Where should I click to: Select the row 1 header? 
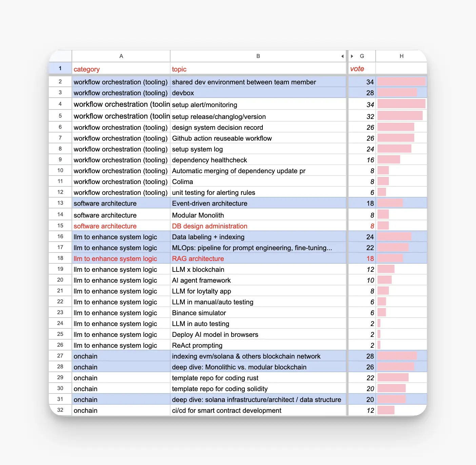coord(60,68)
